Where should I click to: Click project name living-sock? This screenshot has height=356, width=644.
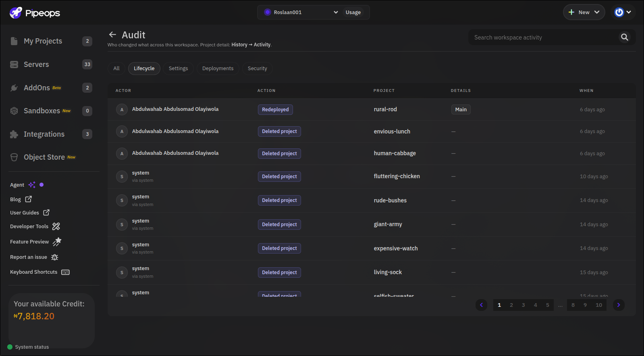388,272
